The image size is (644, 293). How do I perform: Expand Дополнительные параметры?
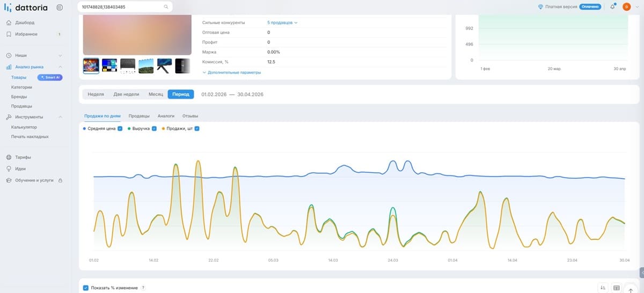click(x=231, y=72)
